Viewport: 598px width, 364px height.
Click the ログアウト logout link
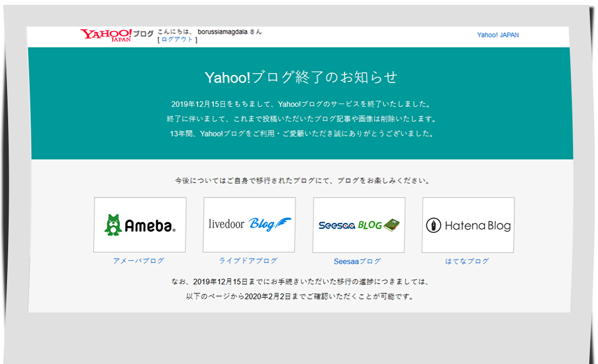pyautogui.click(x=177, y=40)
